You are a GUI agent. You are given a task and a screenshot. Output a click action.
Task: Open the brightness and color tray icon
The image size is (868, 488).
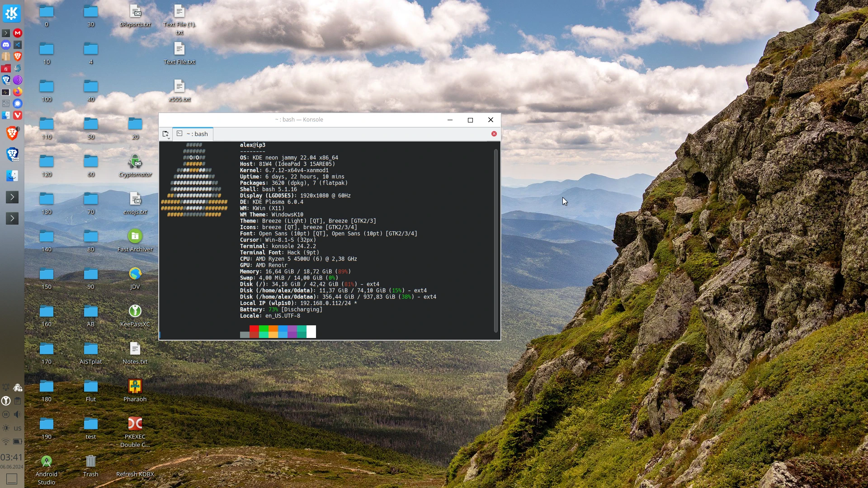tap(6, 428)
